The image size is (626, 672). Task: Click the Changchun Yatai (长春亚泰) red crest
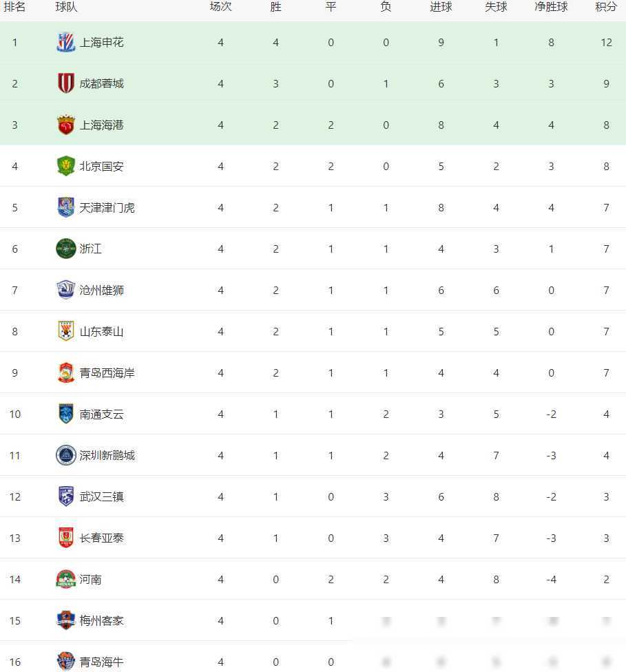tap(65, 538)
